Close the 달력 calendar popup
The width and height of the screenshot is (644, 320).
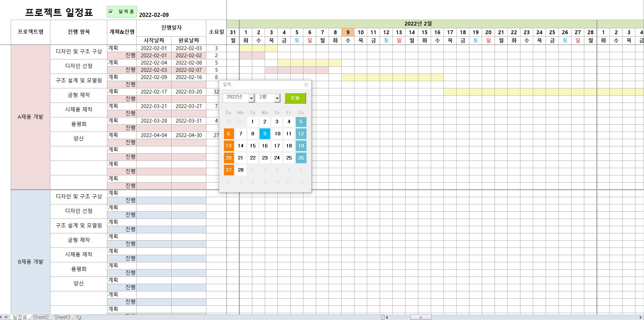click(x=306, y=85)
